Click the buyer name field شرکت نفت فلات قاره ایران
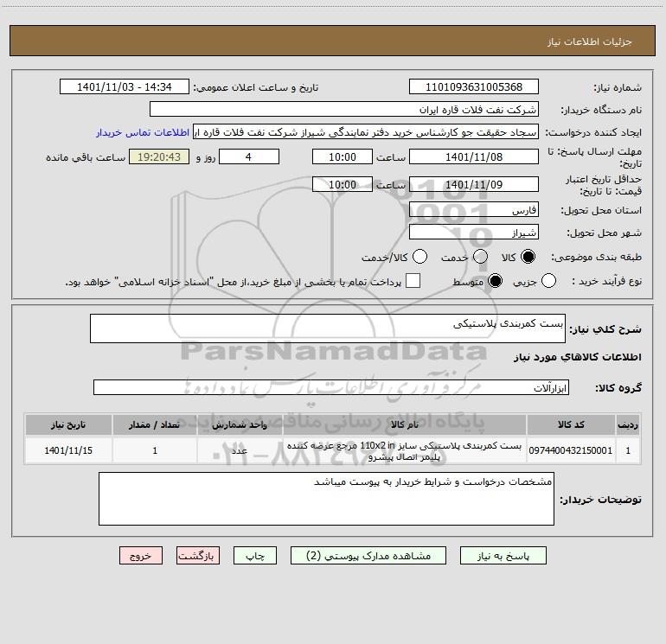This screenshot has height=644, width=666. coord(344,110)
